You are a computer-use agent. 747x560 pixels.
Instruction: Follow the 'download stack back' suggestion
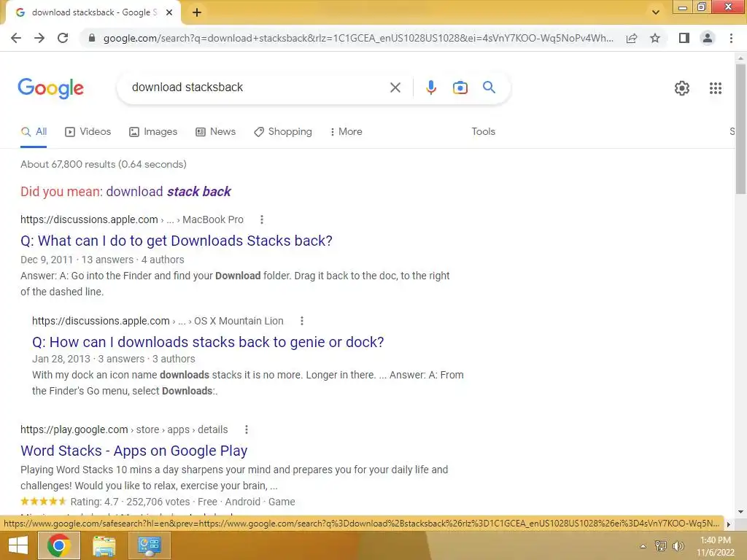pos(169,192)
